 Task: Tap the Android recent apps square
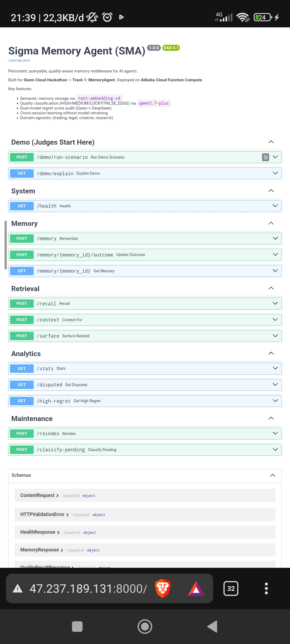(77, 627)
